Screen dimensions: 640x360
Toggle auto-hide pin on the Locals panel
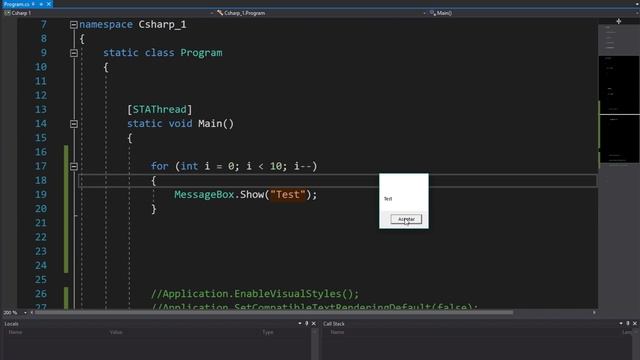pos(307,323)
